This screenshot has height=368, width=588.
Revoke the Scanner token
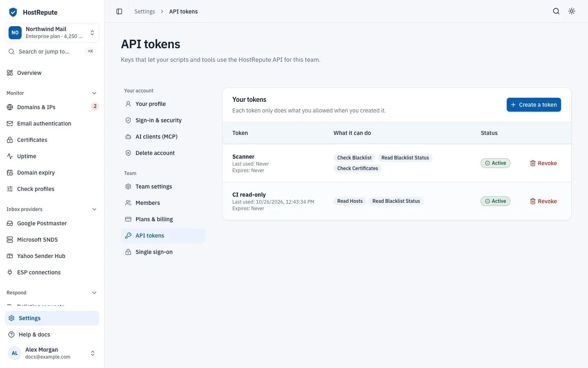(543, 163)
